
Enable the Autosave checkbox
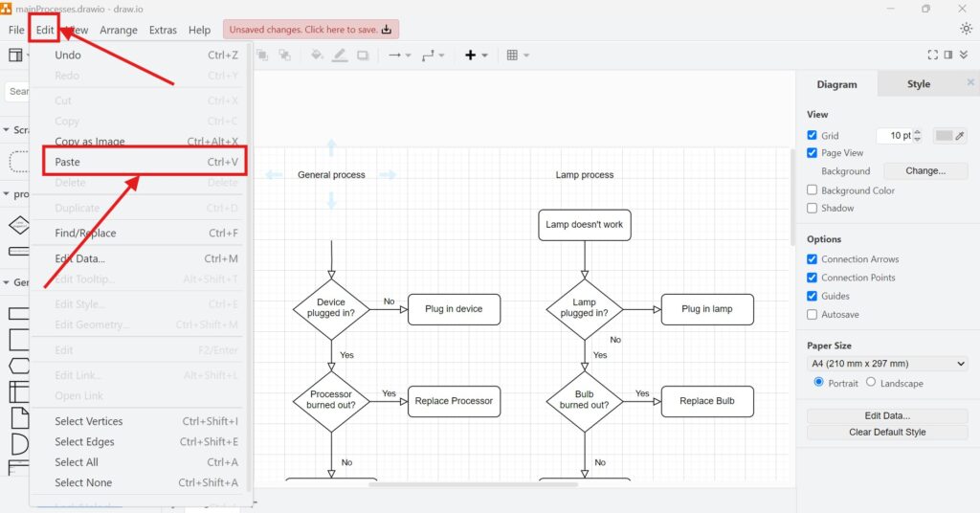click(x=813, y=314)
